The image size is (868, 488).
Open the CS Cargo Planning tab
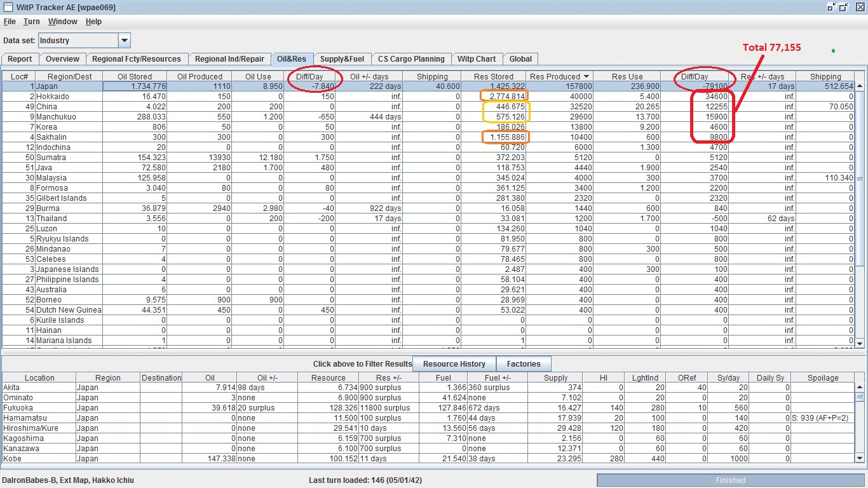click(x=411, y=59)
